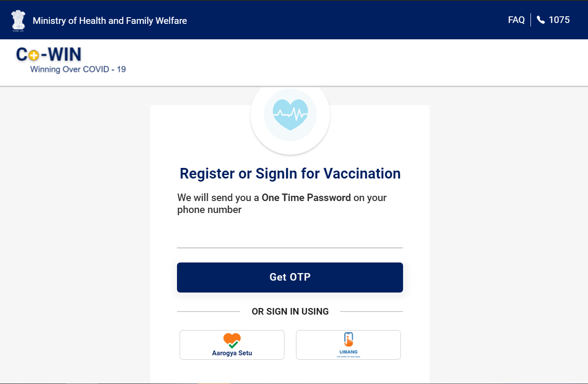Click the 1075 helpline number

(x=559, y=20)
